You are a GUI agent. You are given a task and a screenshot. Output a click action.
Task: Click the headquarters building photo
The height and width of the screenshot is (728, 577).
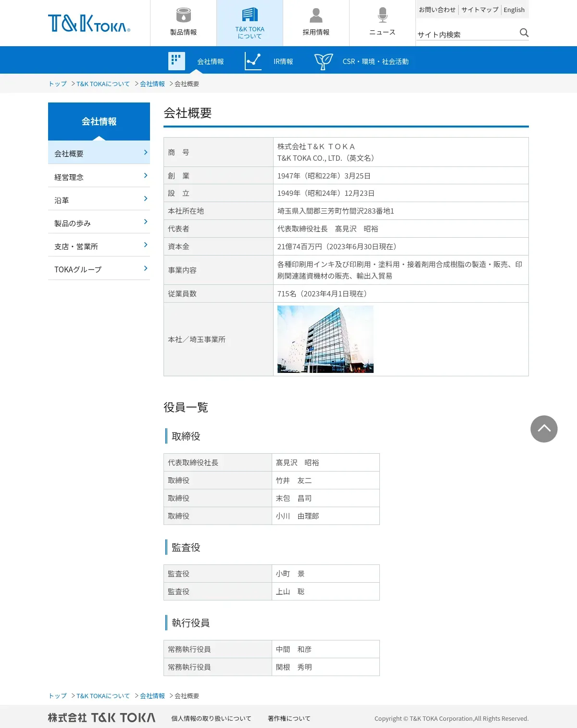pos(326,339)
